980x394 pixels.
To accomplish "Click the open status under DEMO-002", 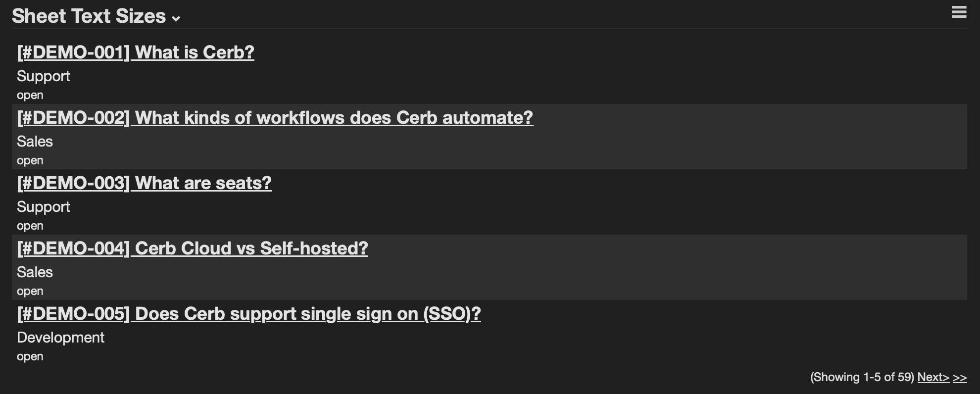I will click(x=30, y=161).
